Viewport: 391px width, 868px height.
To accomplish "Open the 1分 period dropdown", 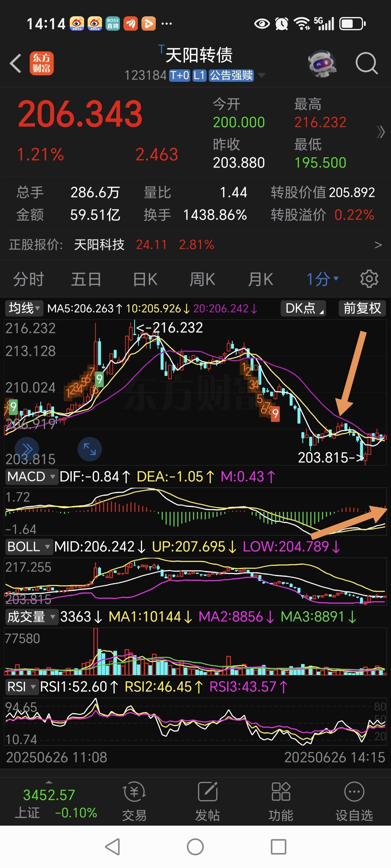I will coord(322,279).
